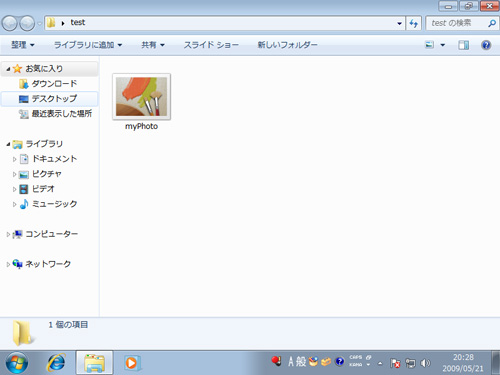Open the recent pages dropdown beside navigation arrows
The width and height of the screenshot is (500, 375).
(39, 23)
